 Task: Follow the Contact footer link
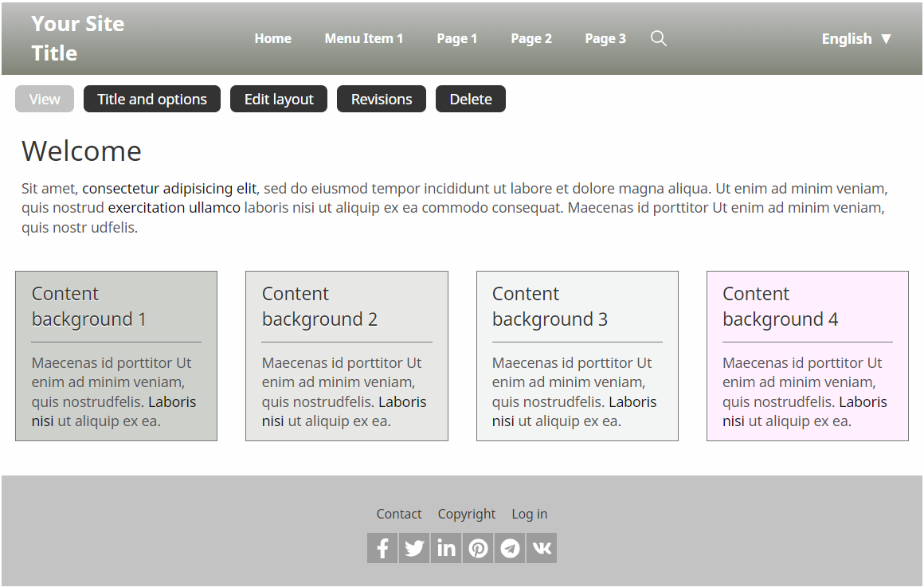pyautogui.click(x=399, y=514)
